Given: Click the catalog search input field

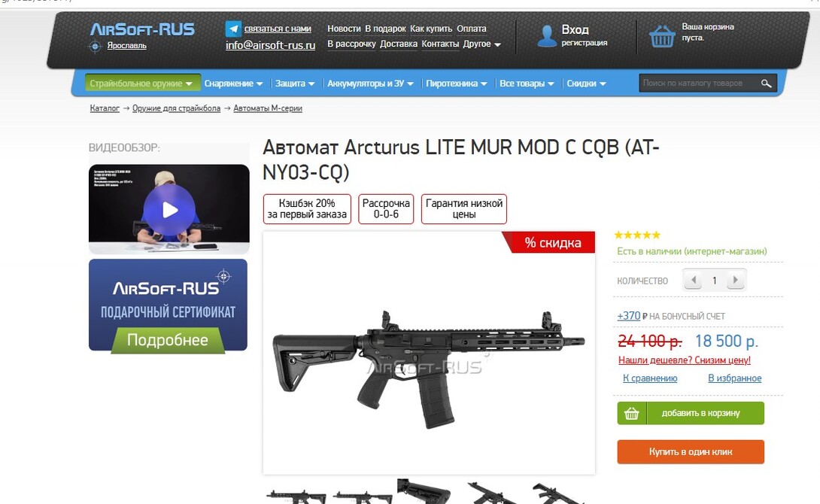Looking at the screenshot, I should pyautogui.click(x=698, y=83).
